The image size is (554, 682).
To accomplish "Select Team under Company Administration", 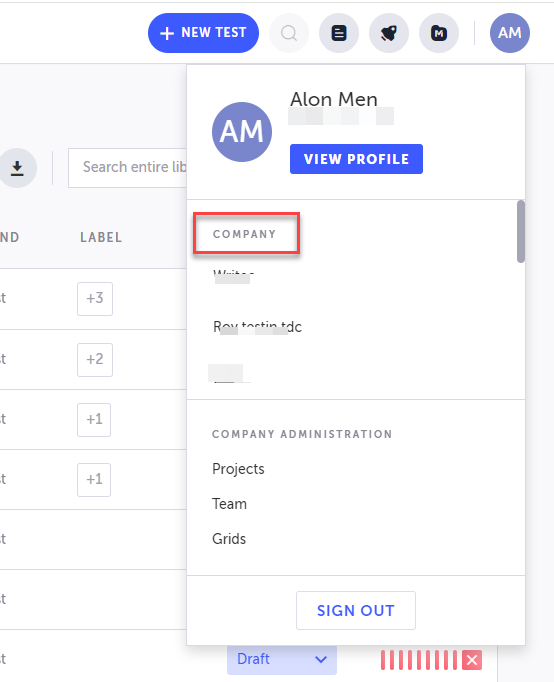I will (x=229, y=504).
